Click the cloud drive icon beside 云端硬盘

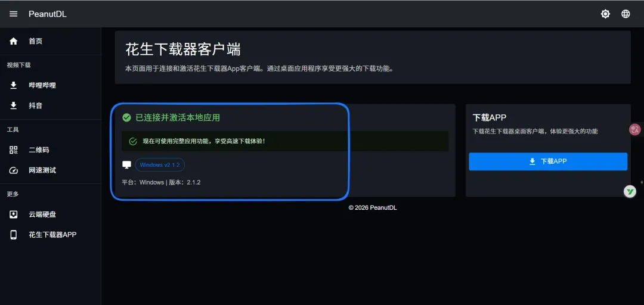[14, 214]
